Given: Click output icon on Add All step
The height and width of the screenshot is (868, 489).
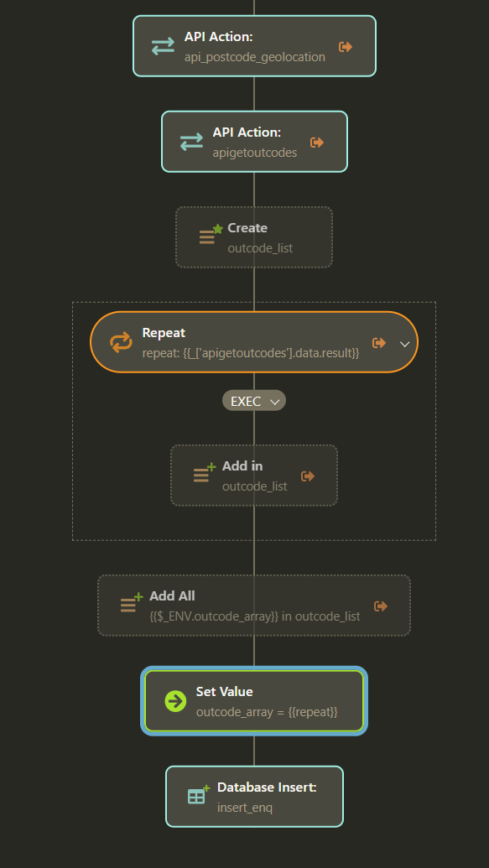Looking at the screenshot, I should click(381, 606).
